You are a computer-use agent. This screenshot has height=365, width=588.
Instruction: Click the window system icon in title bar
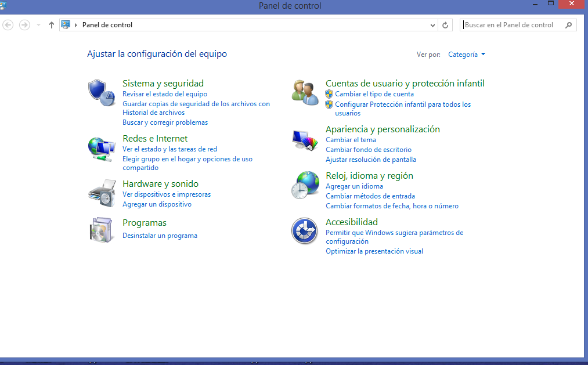click(3, 5)
